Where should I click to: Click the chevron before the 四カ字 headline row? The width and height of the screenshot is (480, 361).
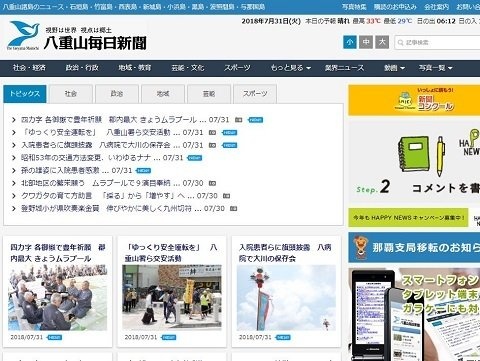pos(14,120)
